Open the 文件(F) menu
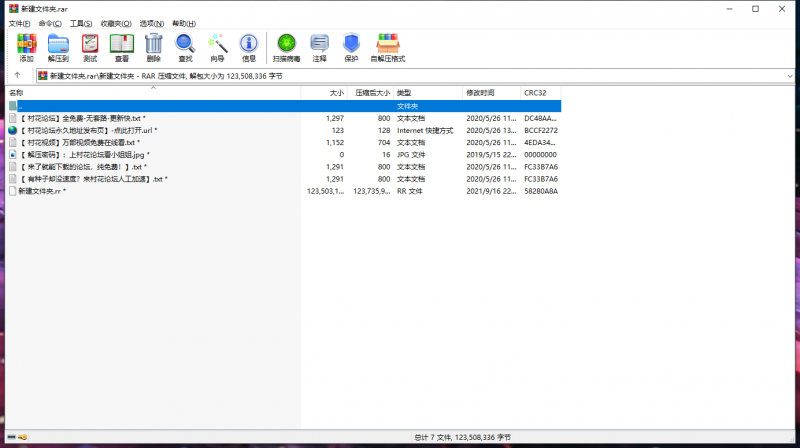The width and height of the screenshot is (800, 448). point(20,22)
